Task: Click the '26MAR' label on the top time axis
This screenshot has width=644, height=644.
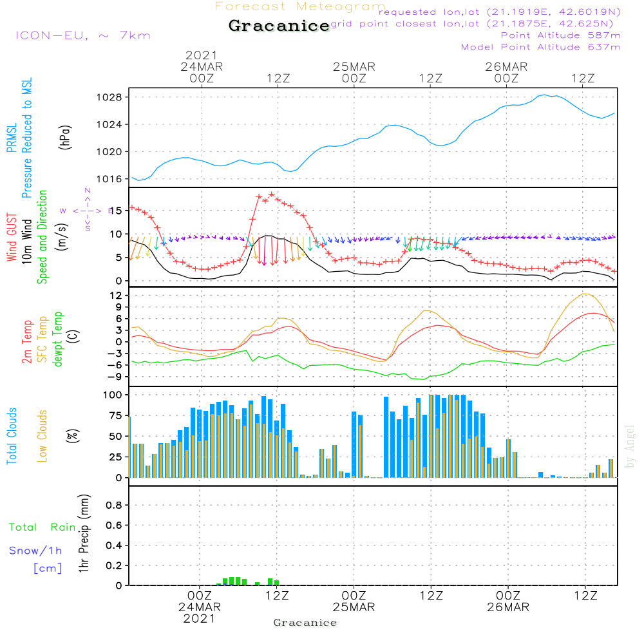Action: tap(506, 67)
